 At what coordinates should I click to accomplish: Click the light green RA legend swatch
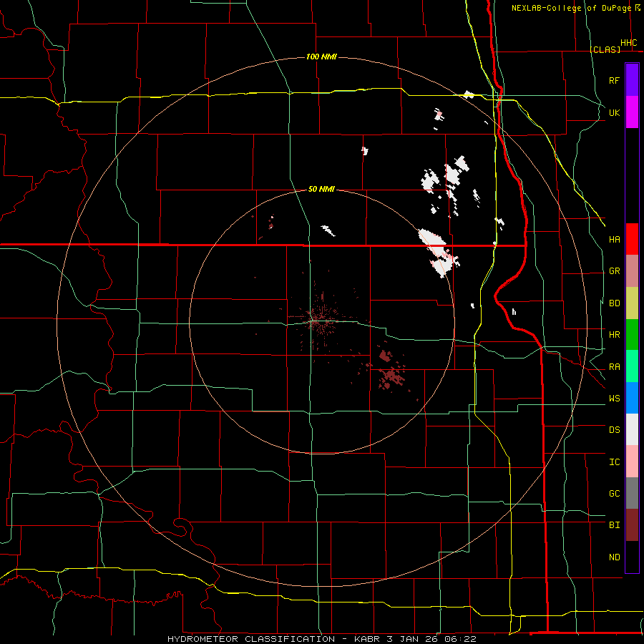632,366
